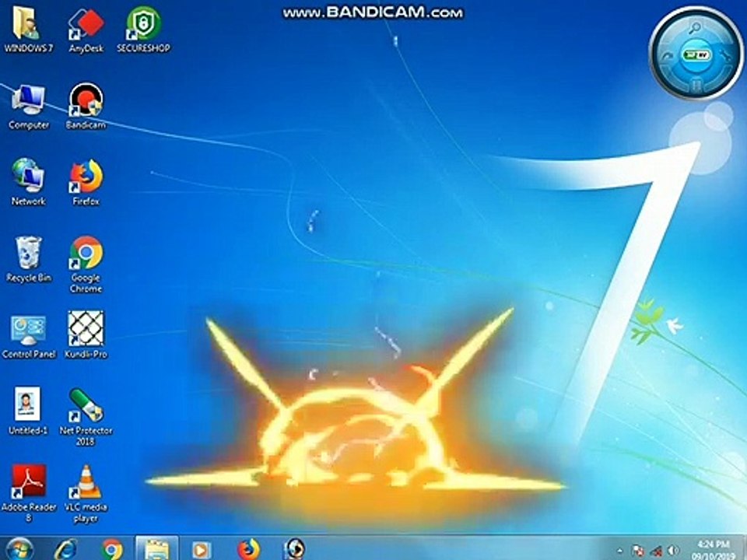The image size is (747, 560).
Task: Open Google Chrome from the taskbar
Action: 112,550
